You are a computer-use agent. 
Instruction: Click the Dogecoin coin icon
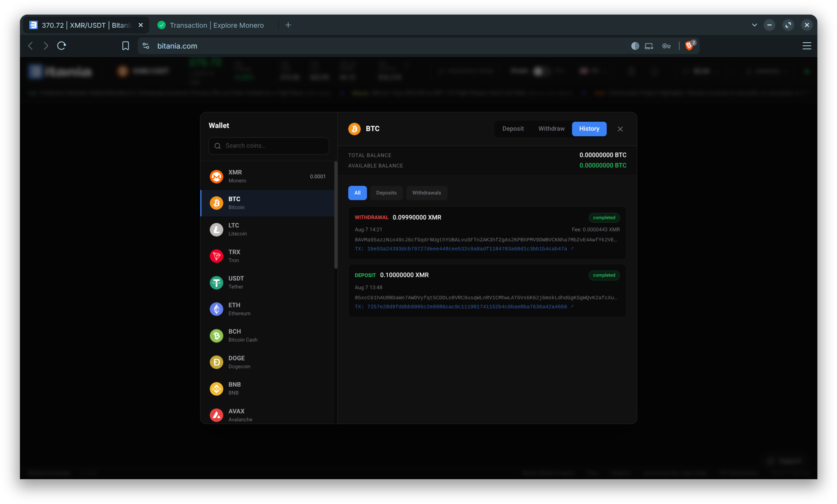216,362
